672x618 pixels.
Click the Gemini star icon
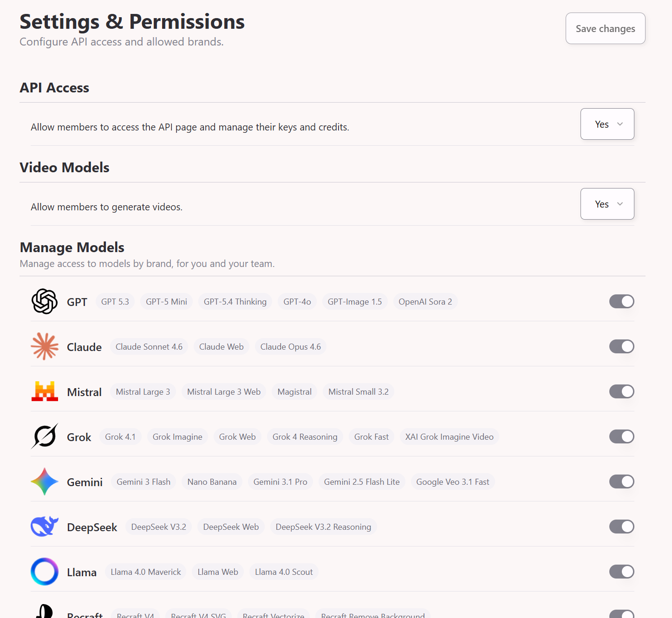[44, 481]
